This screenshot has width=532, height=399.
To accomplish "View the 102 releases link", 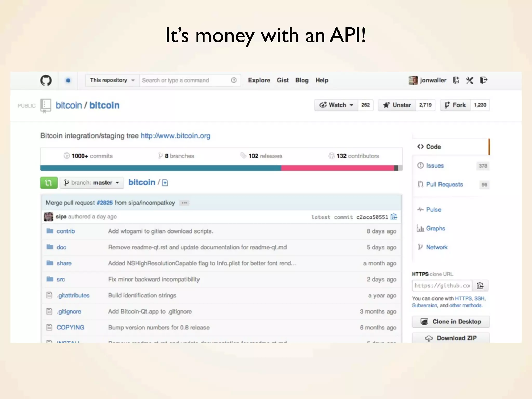I will [261, 156].
